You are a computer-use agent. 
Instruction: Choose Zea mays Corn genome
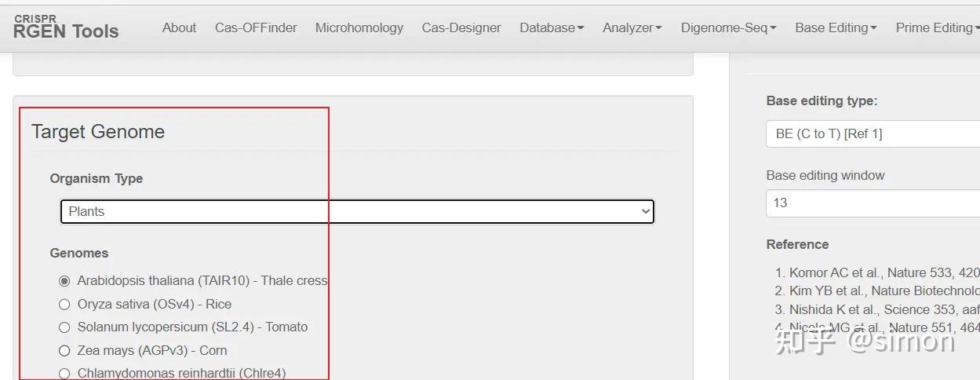64,350
